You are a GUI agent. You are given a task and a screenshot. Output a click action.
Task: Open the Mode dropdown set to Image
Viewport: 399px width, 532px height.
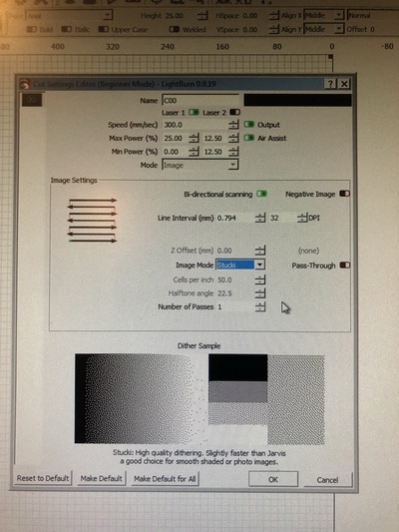(200, 165)
